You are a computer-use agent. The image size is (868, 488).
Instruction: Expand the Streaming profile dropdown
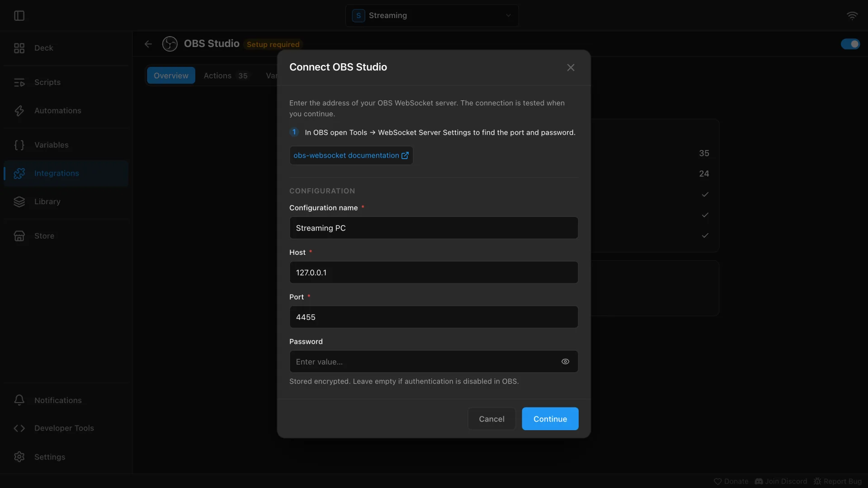coord(432,15)
